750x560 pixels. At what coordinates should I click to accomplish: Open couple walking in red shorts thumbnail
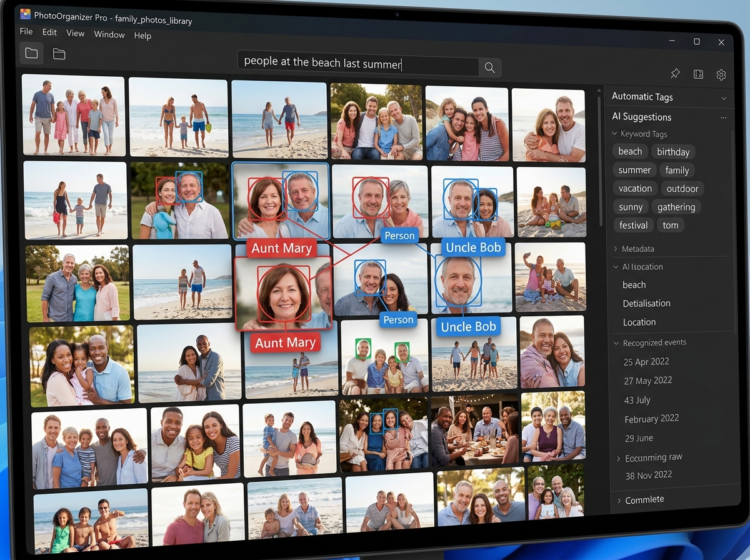click(279, 119)
